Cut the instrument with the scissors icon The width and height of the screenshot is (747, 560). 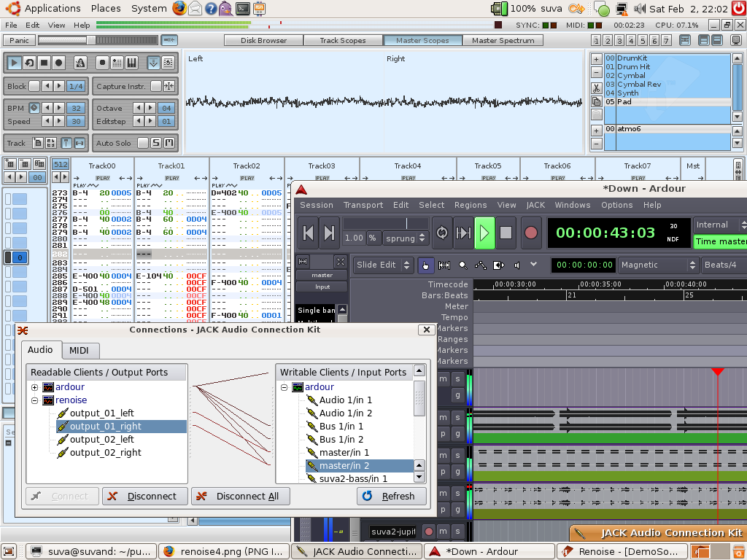click(x=596, y=88)
